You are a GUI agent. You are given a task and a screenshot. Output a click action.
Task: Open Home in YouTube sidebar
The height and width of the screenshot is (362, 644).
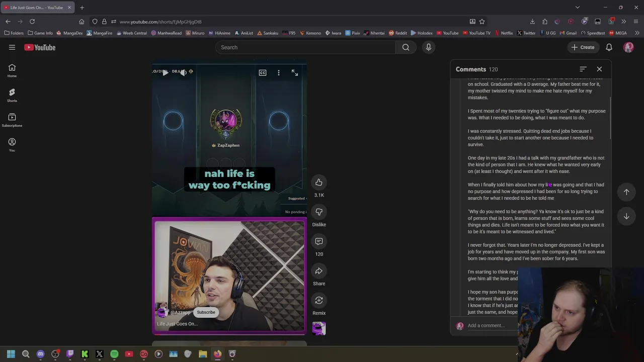tap(12, 70)
